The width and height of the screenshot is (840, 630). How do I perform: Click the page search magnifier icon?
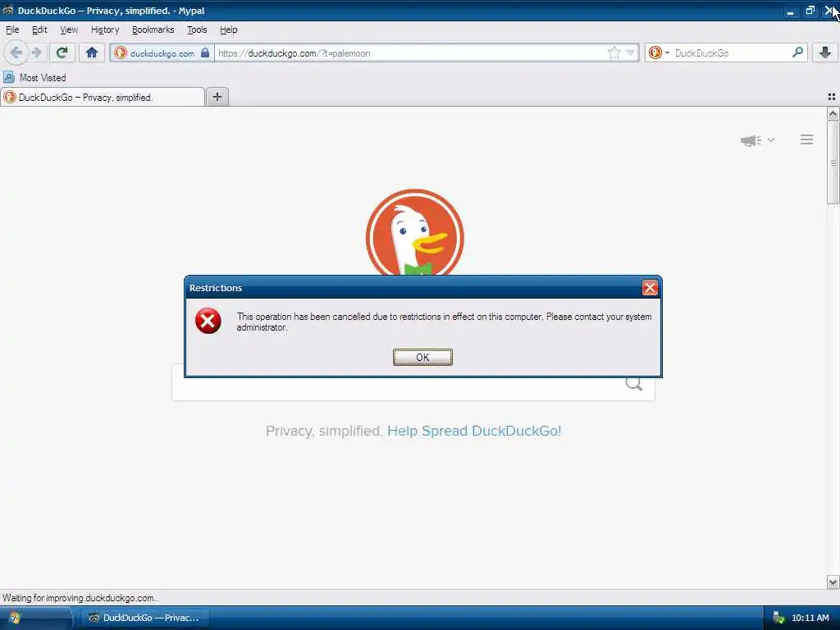[634, 384]
